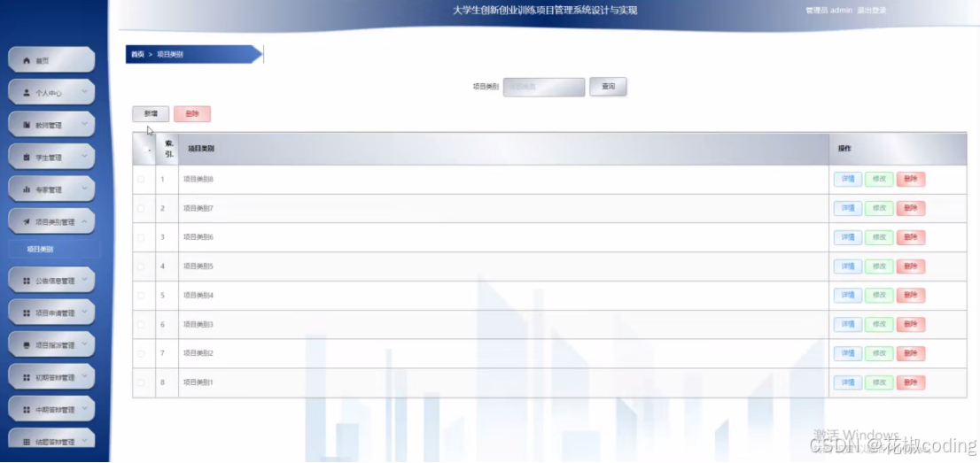Check the box for row 项目类别5
The height and width of the screenshot is (463, 980).
[141, 266]
